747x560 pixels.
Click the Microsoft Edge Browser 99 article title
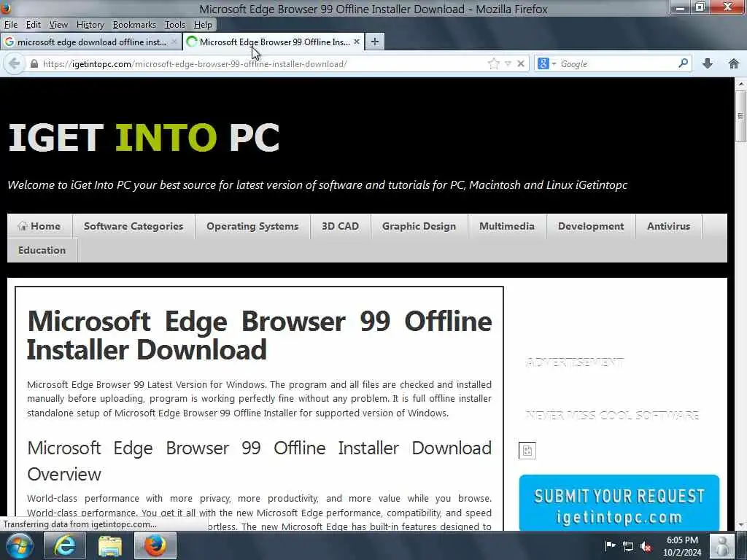[x=259, y=335]
